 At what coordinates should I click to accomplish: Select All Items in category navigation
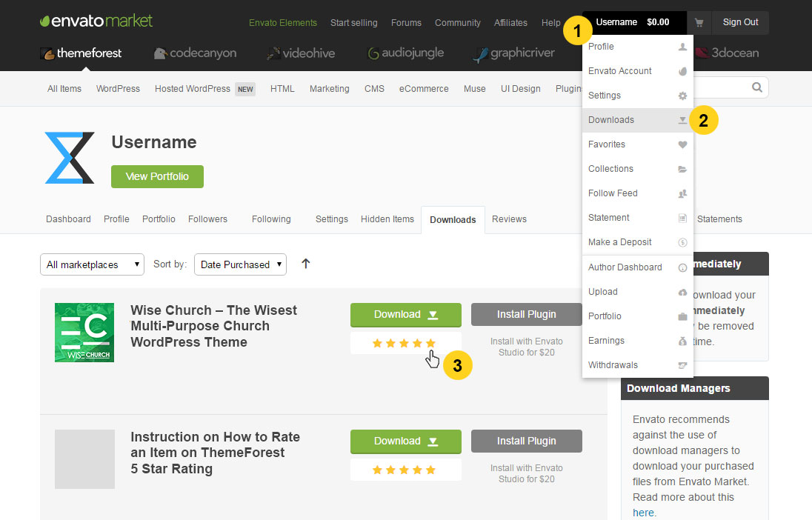(x=64, y=89)
